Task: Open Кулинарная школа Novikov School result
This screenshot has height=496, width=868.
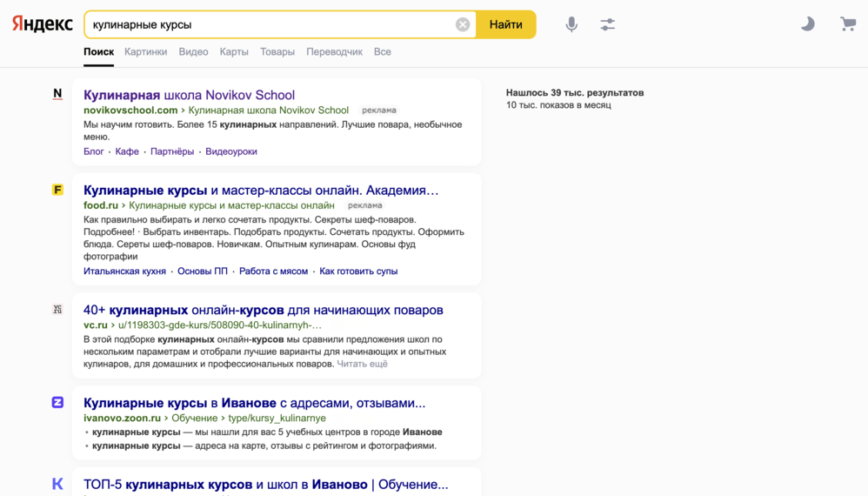Action: point(189,95)
